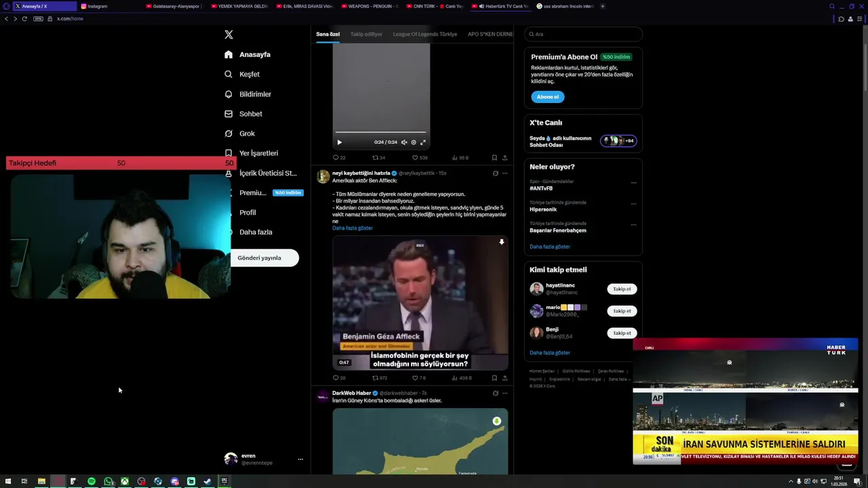The height and width of the screenshot is (488, 868).
Task: Open more options on DarkWeb Haber post
Action: tap(505, 393)
